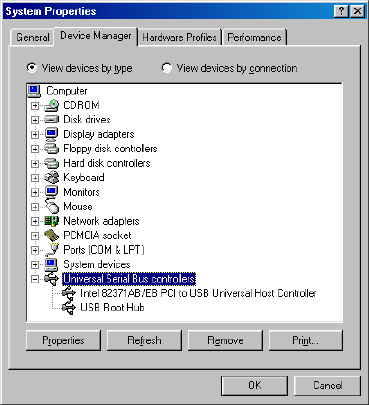Screen dimensions: 369x405
Task: Select the "CDROM" tree label
Action: click(81, 105)
